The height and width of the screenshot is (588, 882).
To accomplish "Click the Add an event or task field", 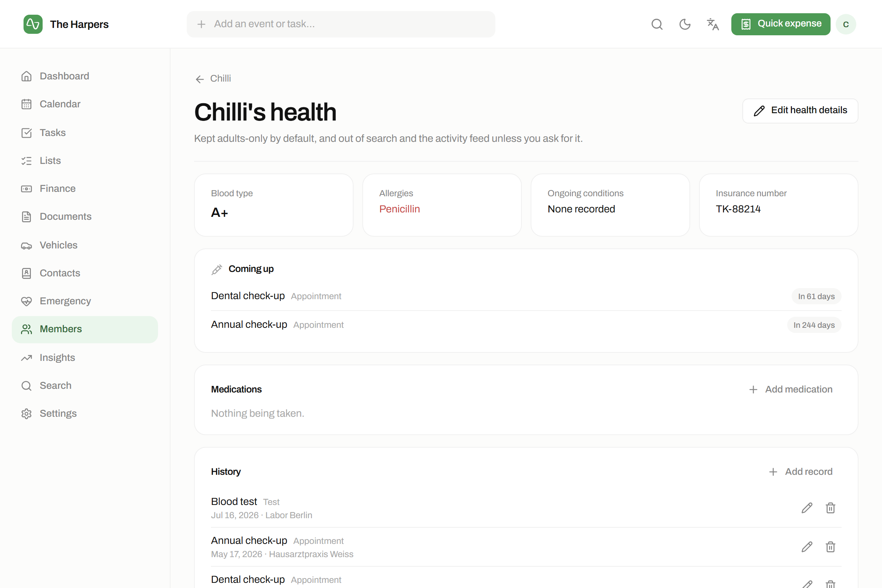I will (x=341, y=24).
